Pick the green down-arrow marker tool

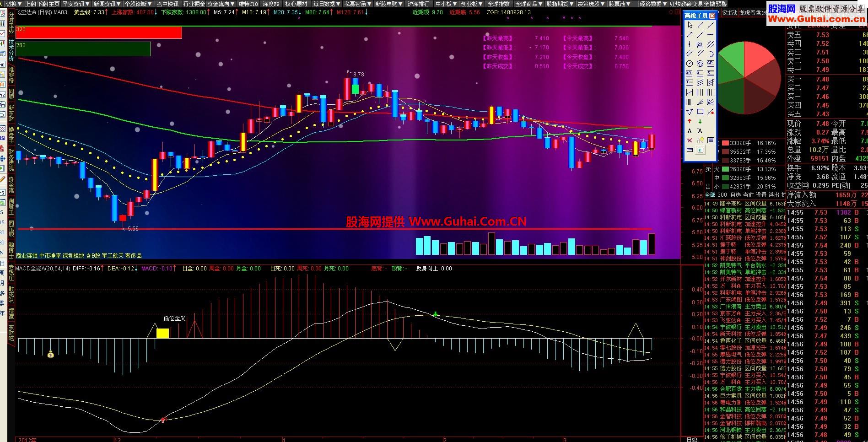[700, 121]
